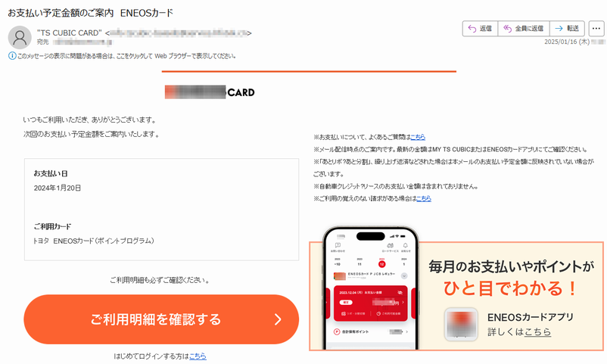
Task: Click the Reply All (全員に返信) button
Action: click(524, 28)
